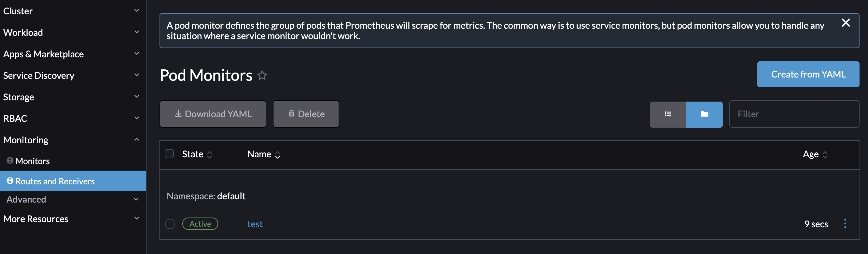The height and width of the screenshot is (254, 868).
Task: Select Routes and Receivers in the sidebar
Action: (x=55, y=181)
